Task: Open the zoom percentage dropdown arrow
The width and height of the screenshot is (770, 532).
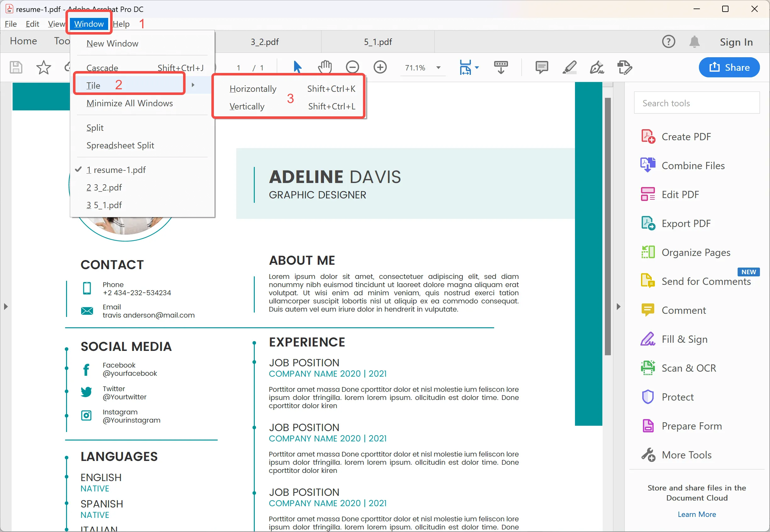Action: [438, 68]
